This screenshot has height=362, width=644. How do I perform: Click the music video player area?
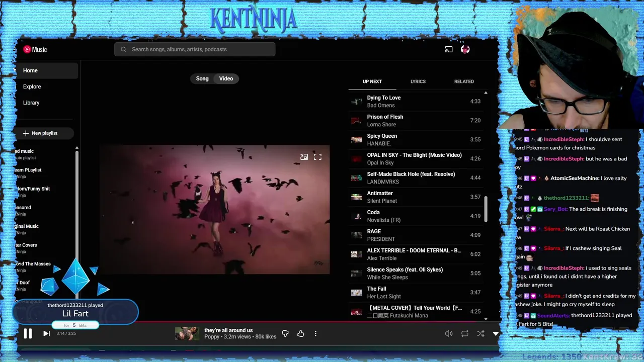click(x=214, y=209)
